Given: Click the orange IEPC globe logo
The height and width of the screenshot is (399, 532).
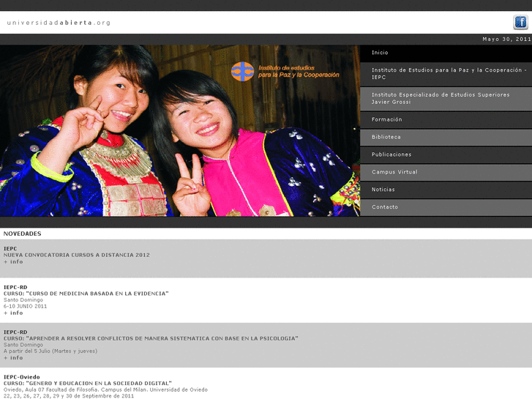Looking at the screenshot, I should [243, 71].
